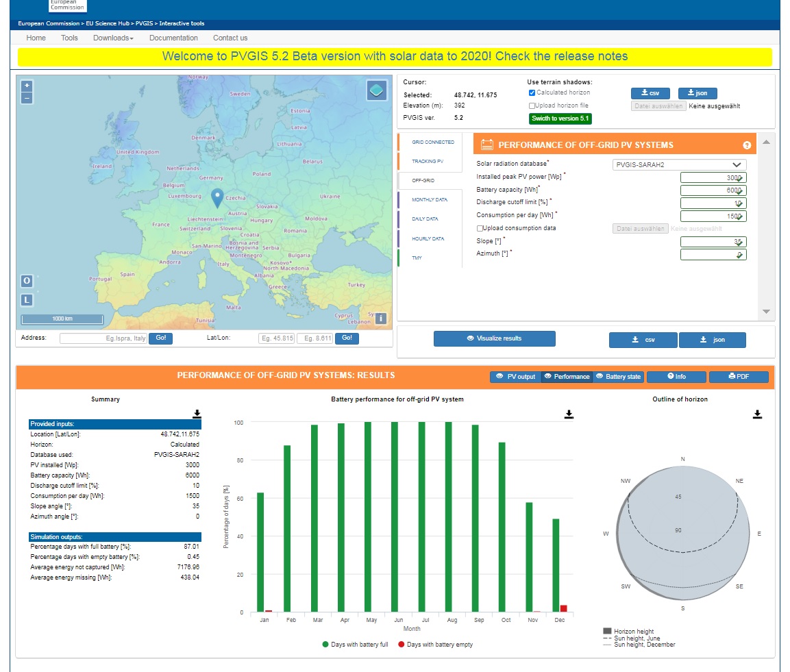Click Visualize results button
Screen dimensions: 790x672
coord(494,338)
